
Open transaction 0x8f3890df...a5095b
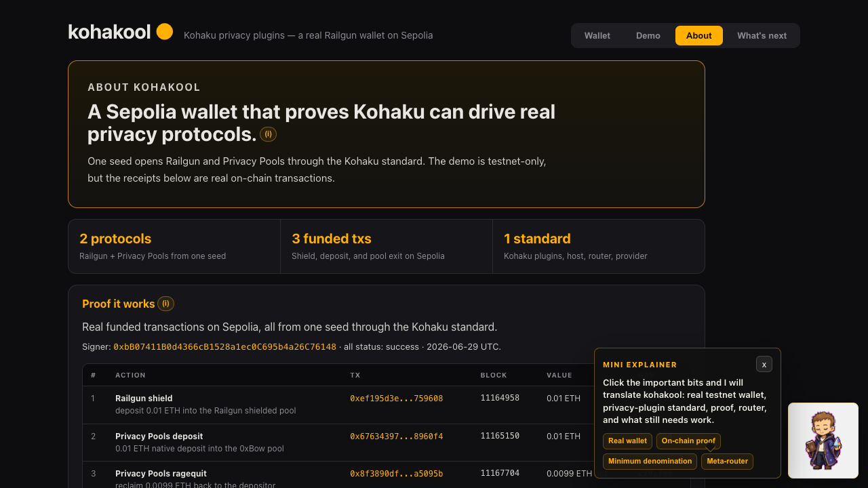tap(396, 474)
